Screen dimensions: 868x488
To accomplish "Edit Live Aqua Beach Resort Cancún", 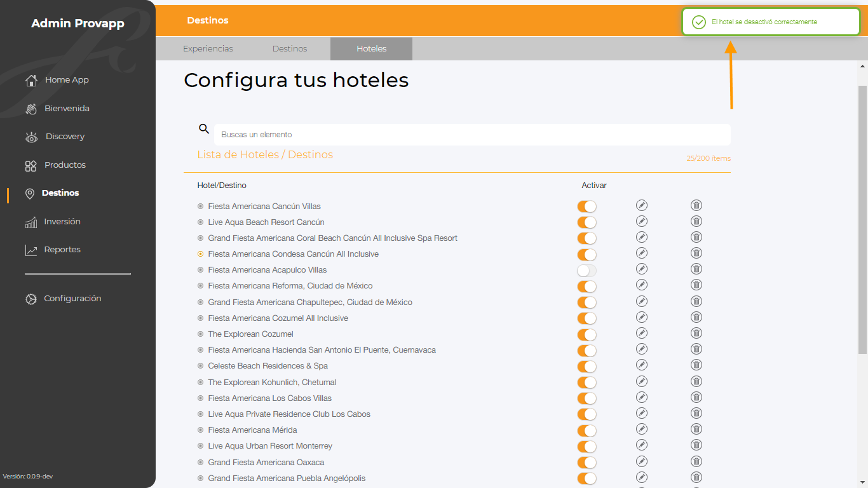I will (642, 221).
